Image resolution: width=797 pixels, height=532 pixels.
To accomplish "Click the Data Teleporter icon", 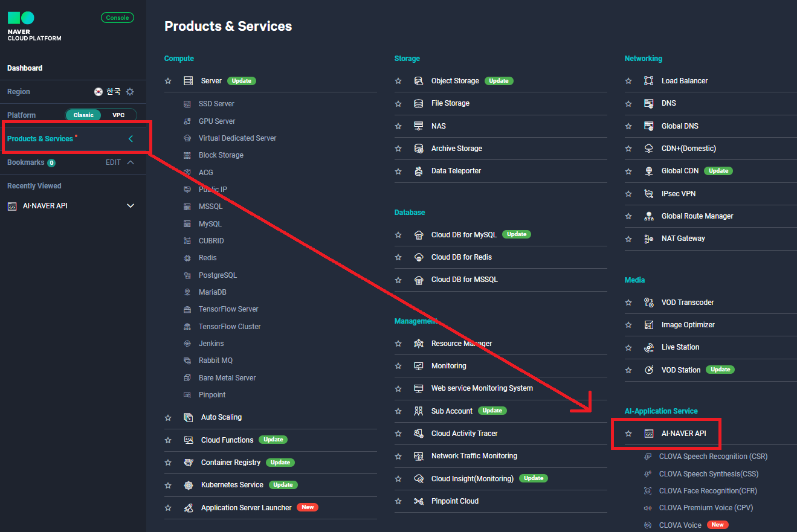I will [418, 171].
